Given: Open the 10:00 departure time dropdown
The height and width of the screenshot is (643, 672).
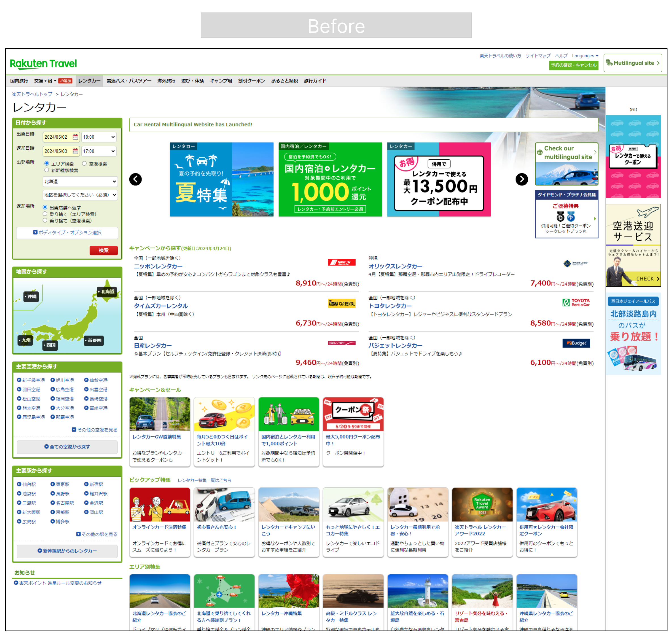Looking at the screenshot, I should [99, 137].
